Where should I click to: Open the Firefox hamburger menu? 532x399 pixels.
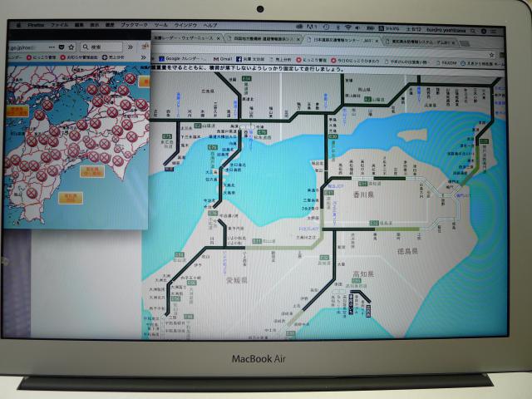tap(145, 47)
